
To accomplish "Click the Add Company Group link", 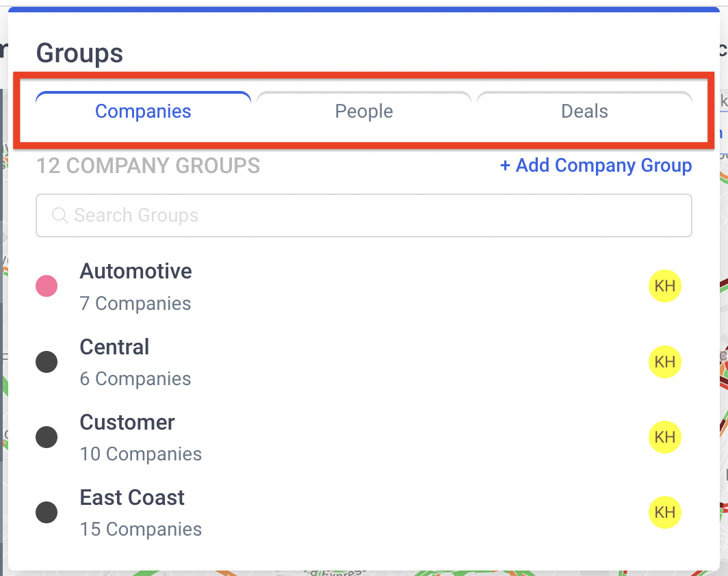I will coord(596,166).
